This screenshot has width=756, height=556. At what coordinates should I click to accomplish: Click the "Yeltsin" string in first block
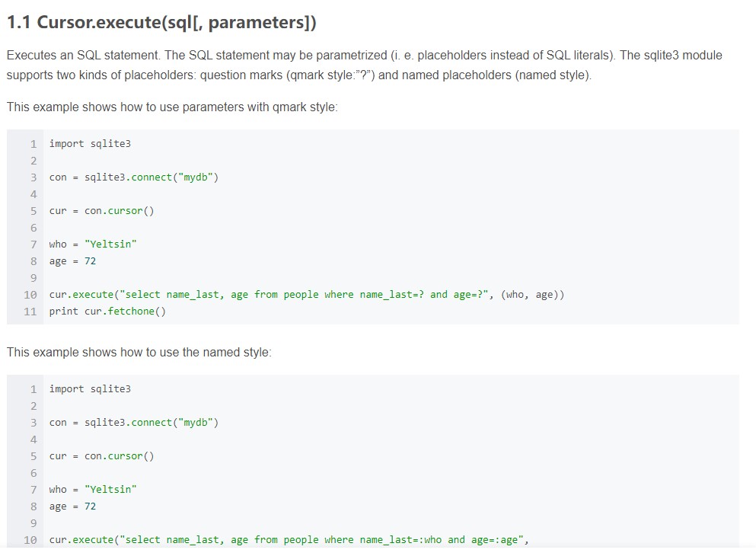click(x=110, y=244)
